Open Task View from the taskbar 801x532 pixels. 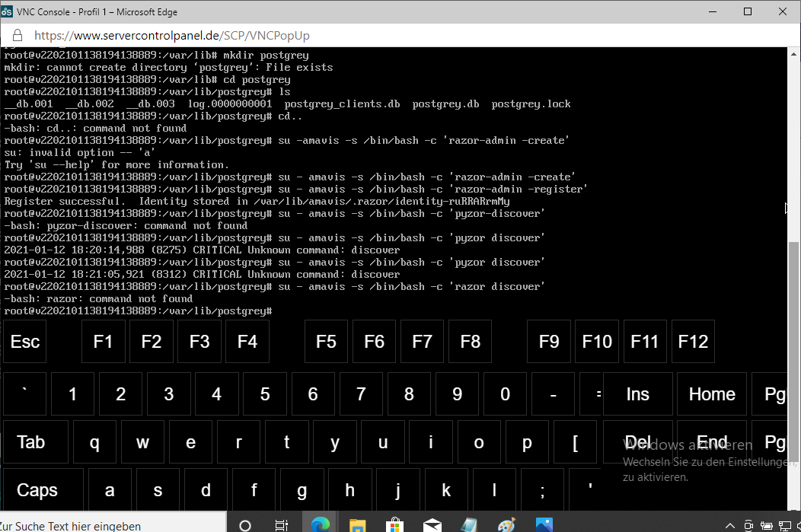[x=282, y=524]
